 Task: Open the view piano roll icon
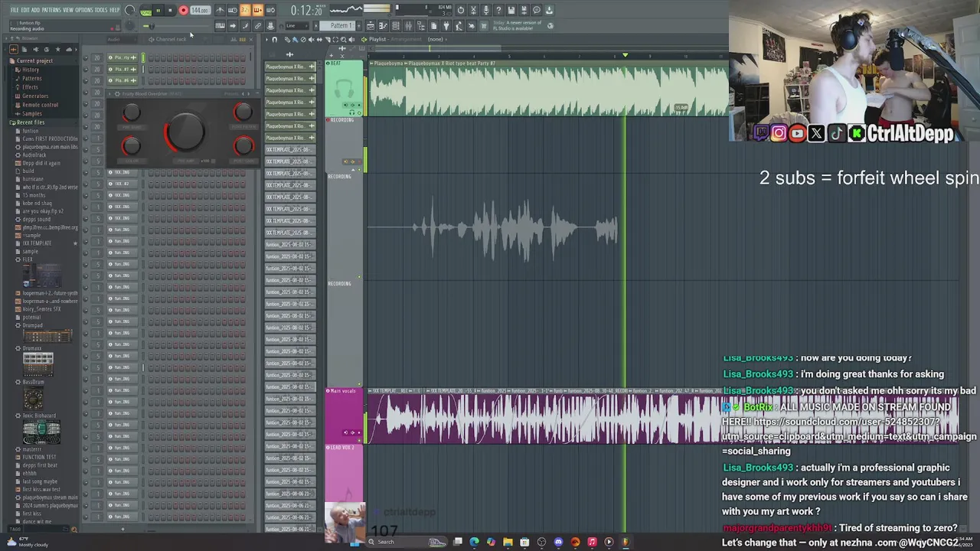[x=381, y=26]
